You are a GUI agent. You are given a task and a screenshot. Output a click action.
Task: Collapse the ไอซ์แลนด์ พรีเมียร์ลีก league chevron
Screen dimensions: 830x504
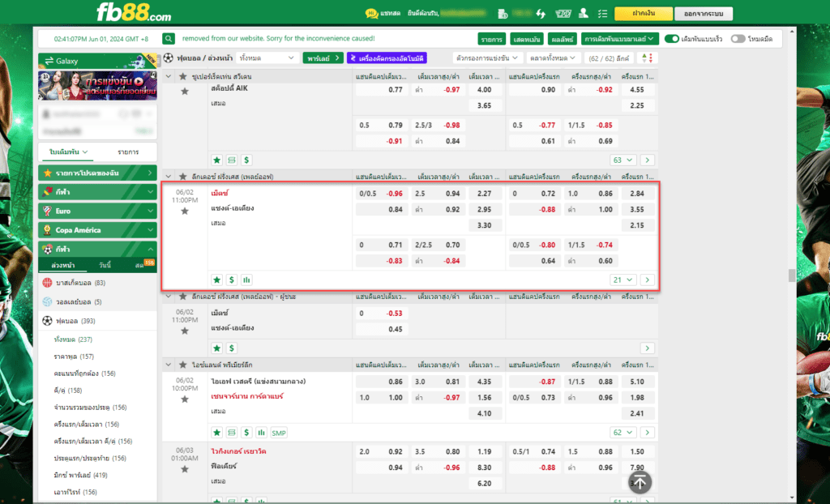169,365
